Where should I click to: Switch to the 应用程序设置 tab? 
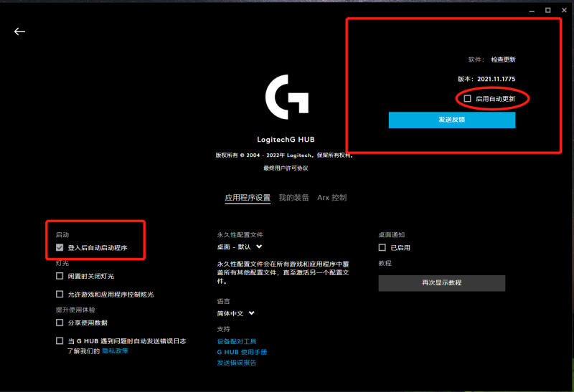click(248, 198)
